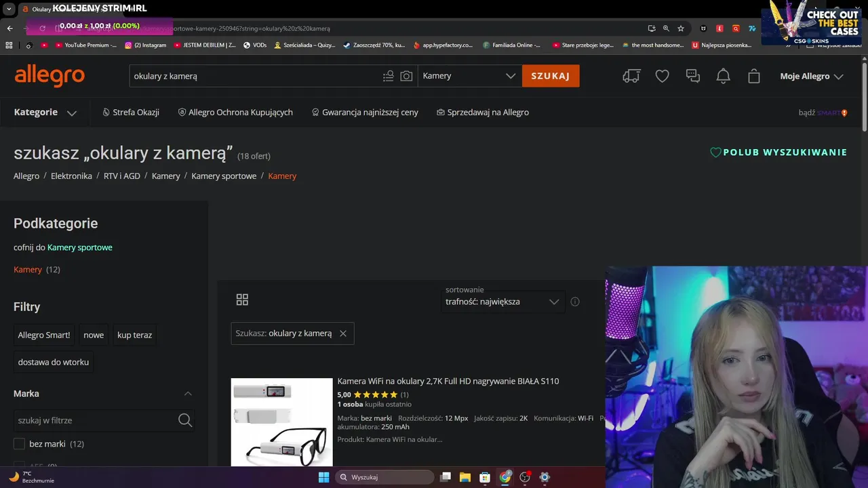Open the notifications bell icon
This screenshot has width=868, height=488.
pos(724,76)
